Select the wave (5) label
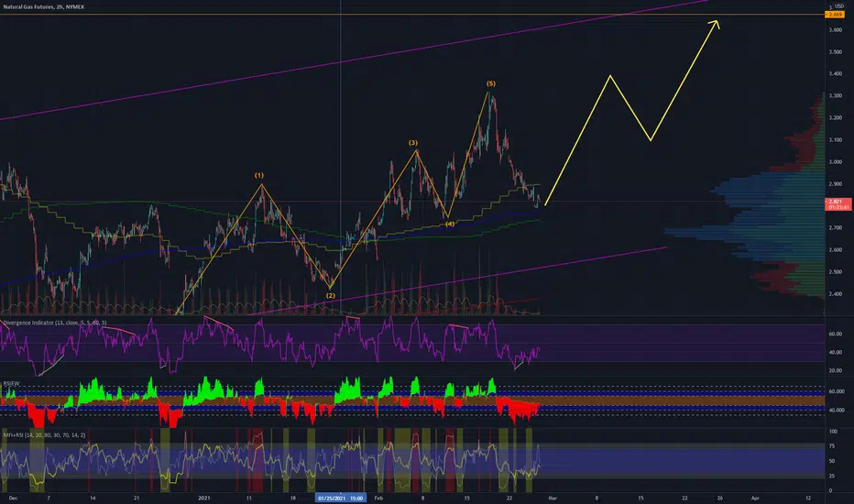 [491, 83]
